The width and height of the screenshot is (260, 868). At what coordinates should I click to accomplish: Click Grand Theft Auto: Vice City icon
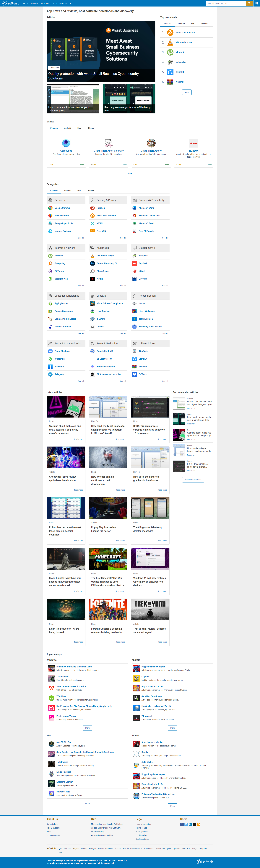coord(109,143)
